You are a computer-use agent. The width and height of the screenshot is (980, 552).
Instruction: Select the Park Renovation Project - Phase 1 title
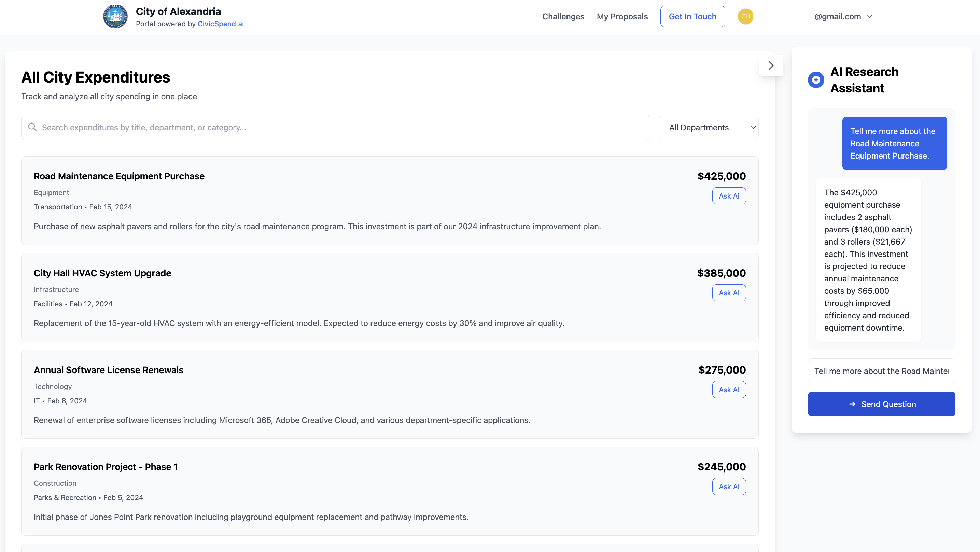pos(106,467)
